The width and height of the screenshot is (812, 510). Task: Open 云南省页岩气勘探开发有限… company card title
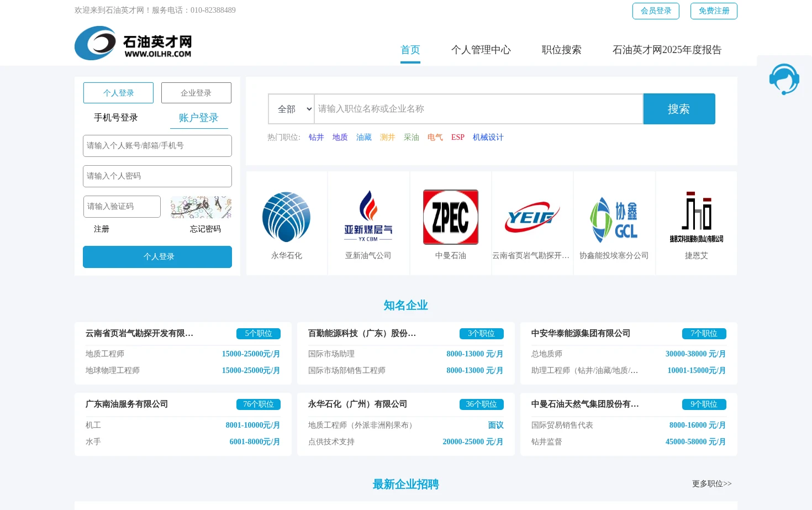tap(139, 333)
